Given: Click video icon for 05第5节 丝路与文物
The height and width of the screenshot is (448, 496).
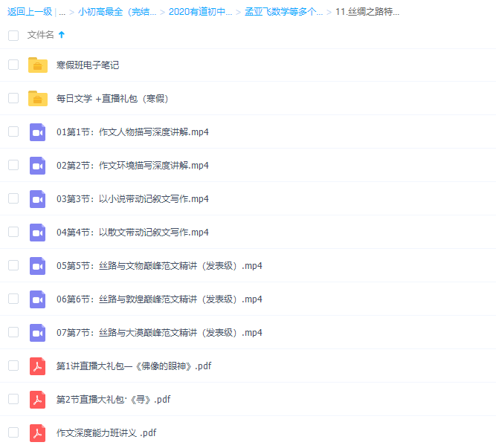Looking at the screenshot, I should coord(38,266).
